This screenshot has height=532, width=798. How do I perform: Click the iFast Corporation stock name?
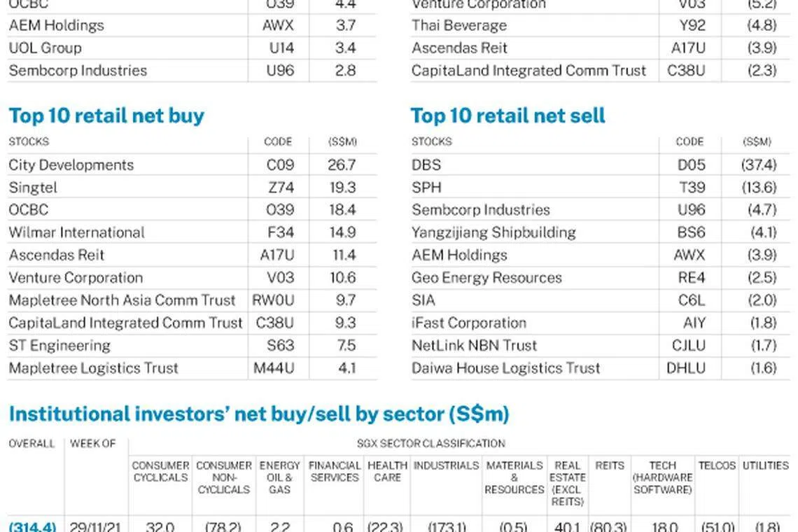point(469,323)
